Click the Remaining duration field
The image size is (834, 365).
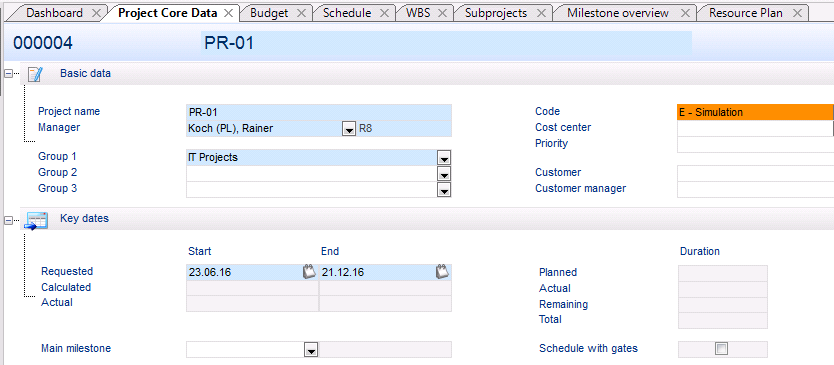723,305
